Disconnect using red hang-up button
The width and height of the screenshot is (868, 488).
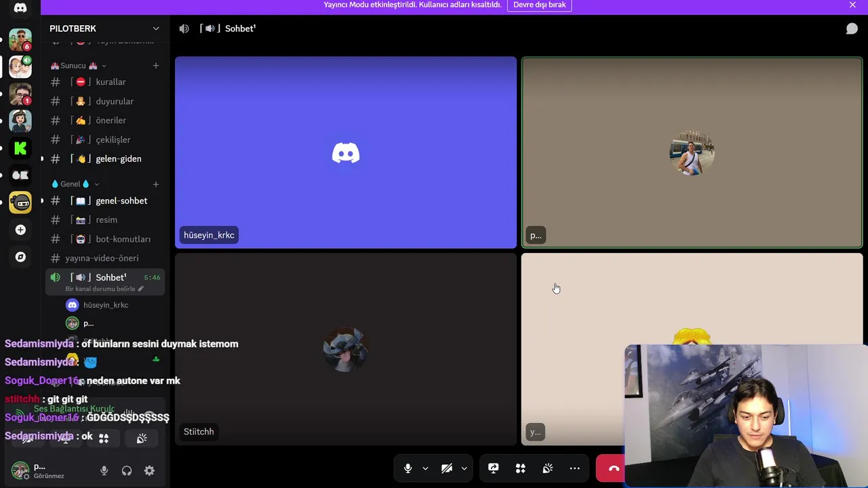click(x=612, y=468)
